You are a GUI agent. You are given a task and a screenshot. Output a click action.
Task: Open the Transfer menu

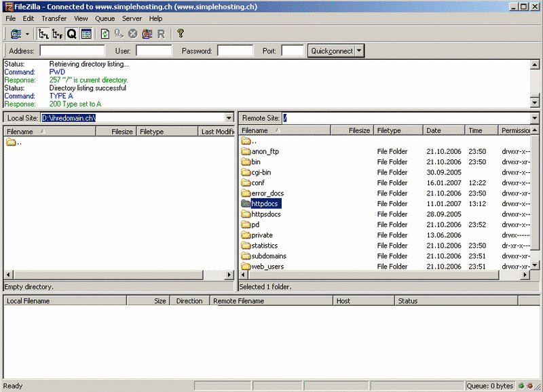(54, 18)
